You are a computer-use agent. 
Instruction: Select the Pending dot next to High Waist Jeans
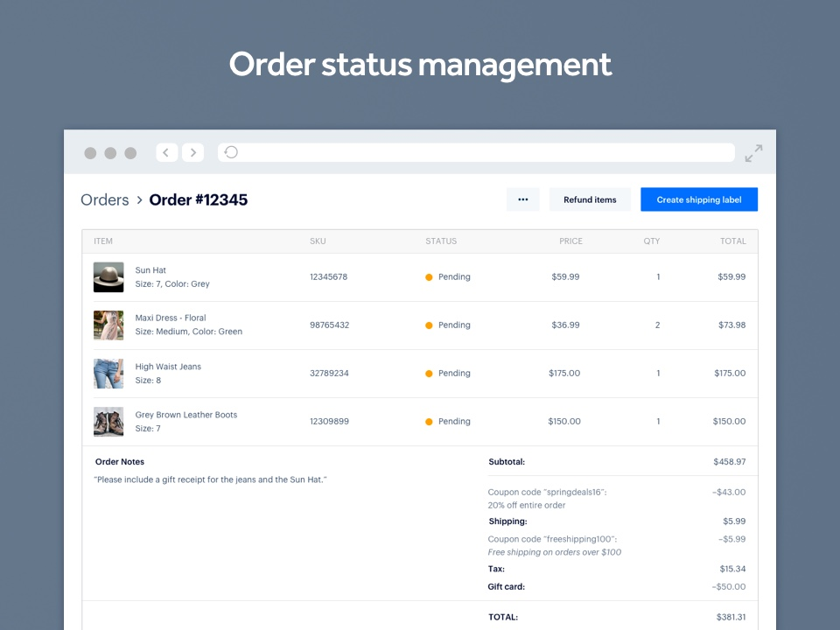click(x=427, y=373)
